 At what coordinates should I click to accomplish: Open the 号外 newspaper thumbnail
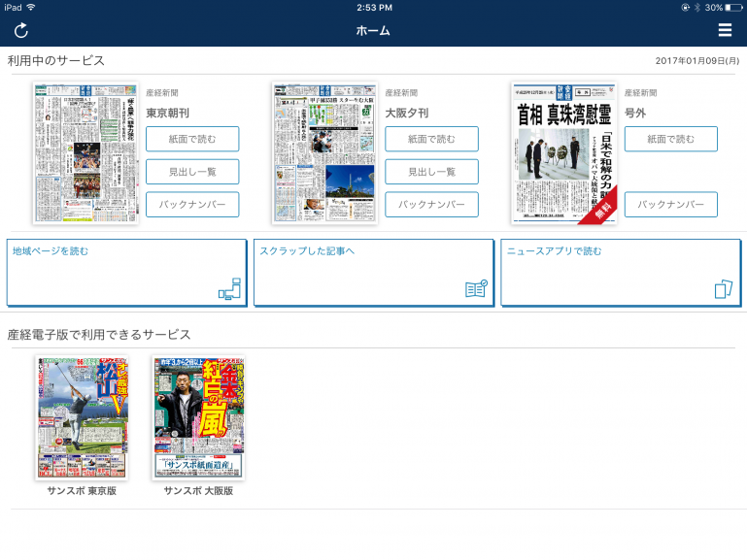coord(564,152)
